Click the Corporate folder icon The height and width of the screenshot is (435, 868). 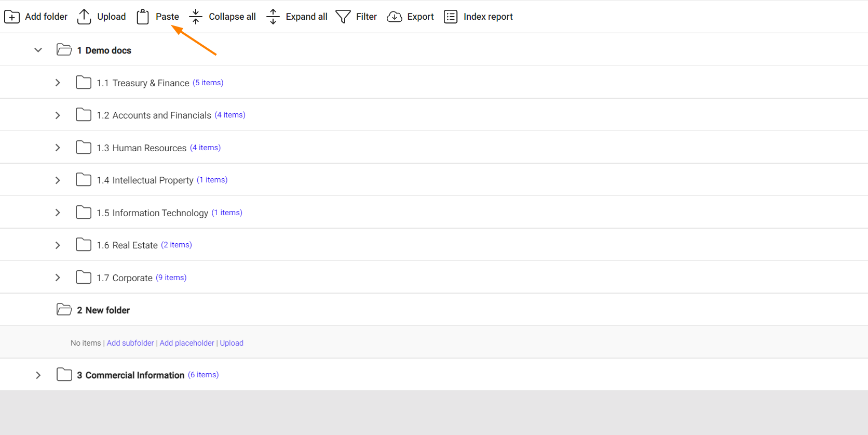pyautogui.click(x=84, y=278)
